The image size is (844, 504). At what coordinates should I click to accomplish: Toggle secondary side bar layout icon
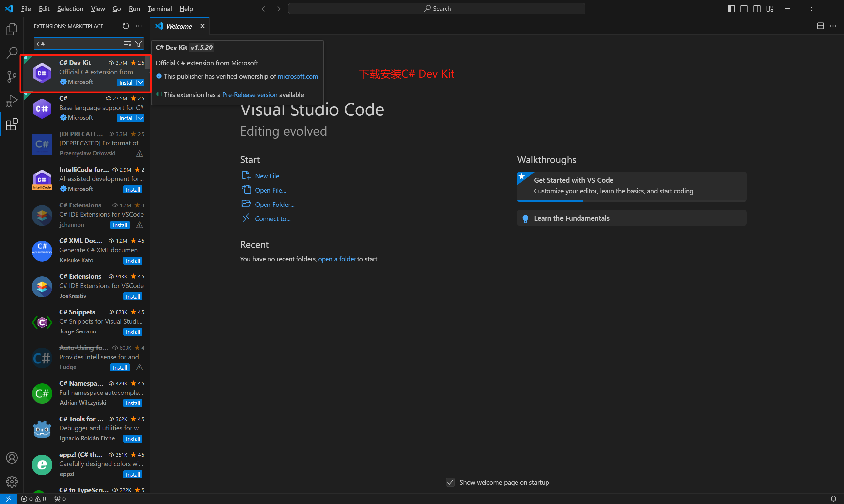coord(757,9)
